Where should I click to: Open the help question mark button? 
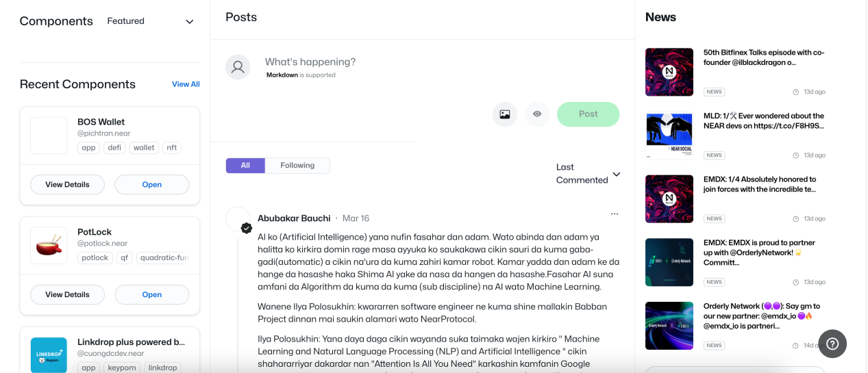tap(832, 344)
